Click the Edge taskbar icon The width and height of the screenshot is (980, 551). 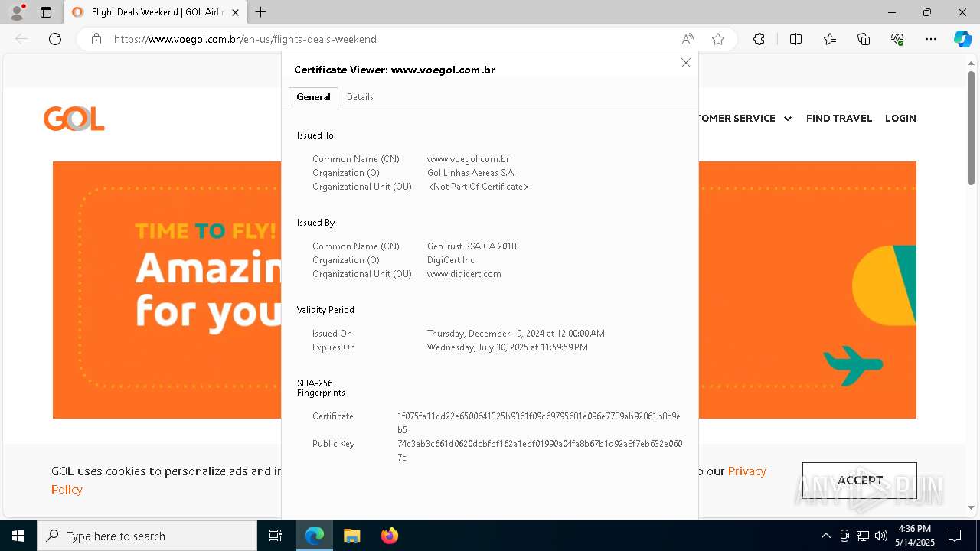[x=315, y=536]
